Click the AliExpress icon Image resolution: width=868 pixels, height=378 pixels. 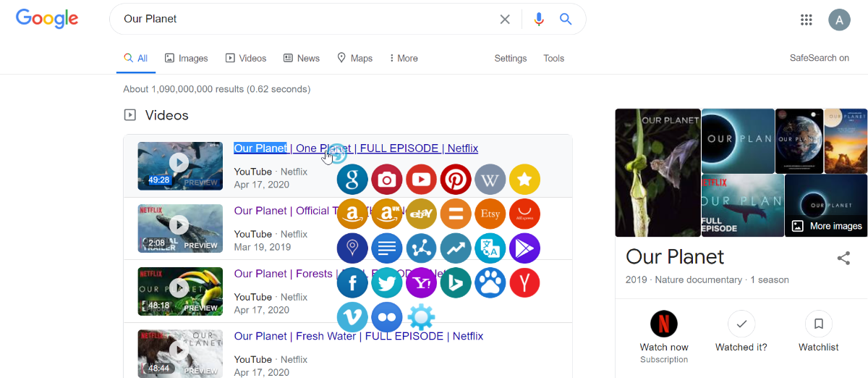(x=524, y=214)
